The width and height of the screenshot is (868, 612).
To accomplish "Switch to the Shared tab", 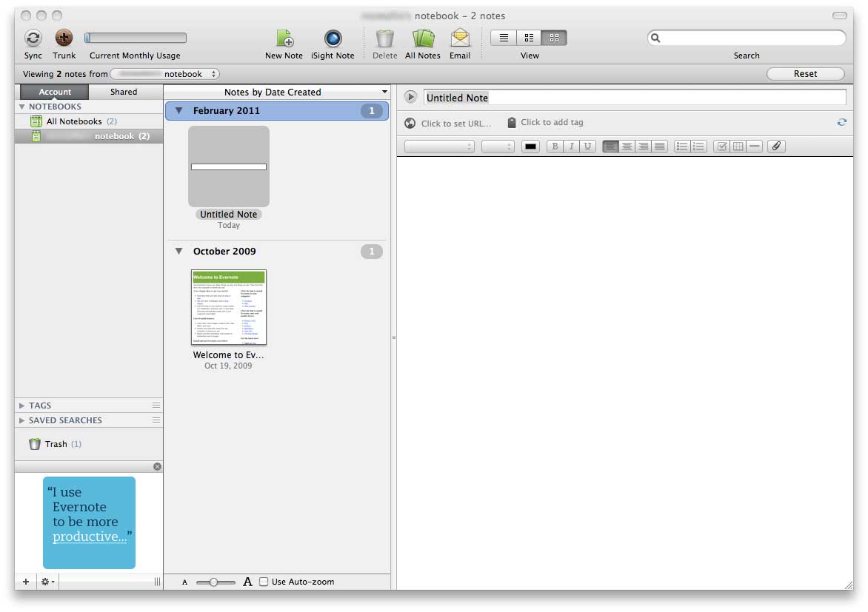I will pos(124,92).
